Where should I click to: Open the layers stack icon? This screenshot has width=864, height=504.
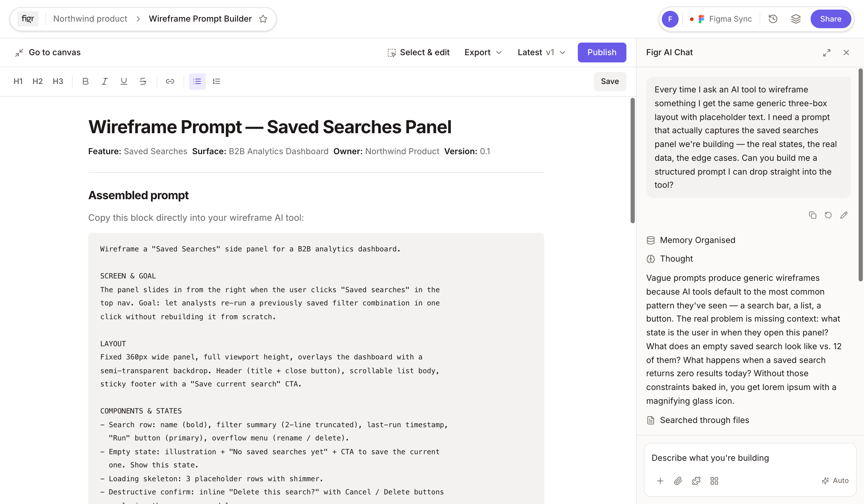[x=796, y=19]
